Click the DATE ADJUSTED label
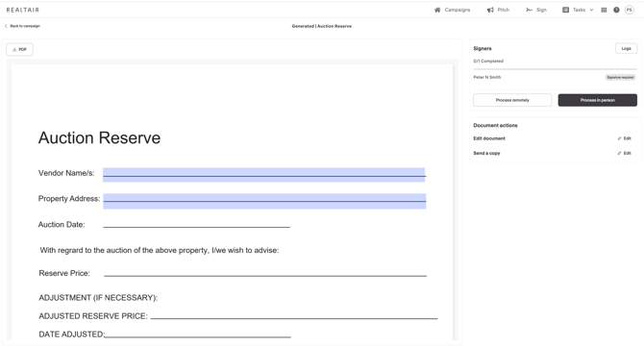This screenshot has height=347, width=644. (71, 335)
